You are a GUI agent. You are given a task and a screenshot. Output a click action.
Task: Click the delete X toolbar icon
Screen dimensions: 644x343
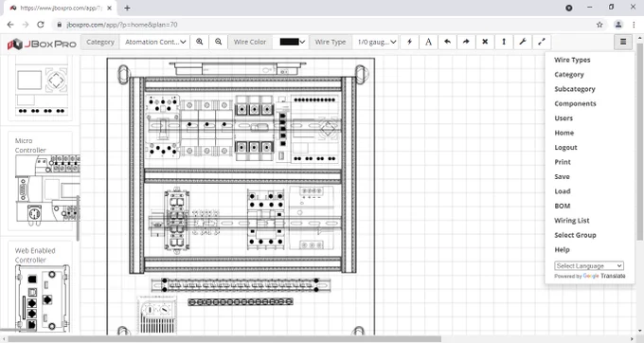click(x=485, y=42)
